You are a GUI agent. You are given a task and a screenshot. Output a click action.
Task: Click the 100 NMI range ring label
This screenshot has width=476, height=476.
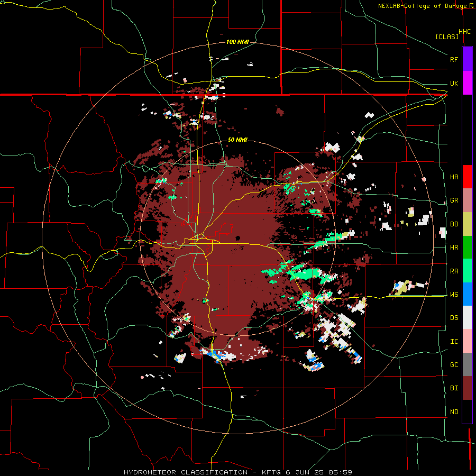pyautogui.click(x=237, y=42)
